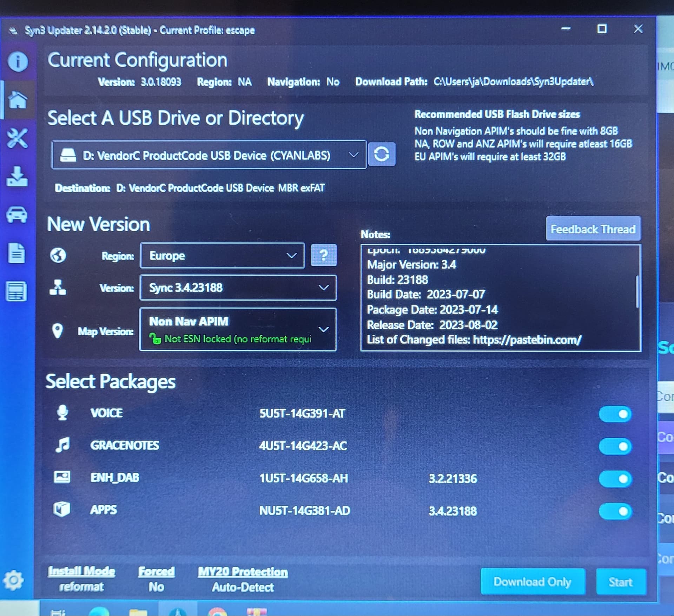
Task: Open the downloads sidebar icon
Action: click(17, 176)
